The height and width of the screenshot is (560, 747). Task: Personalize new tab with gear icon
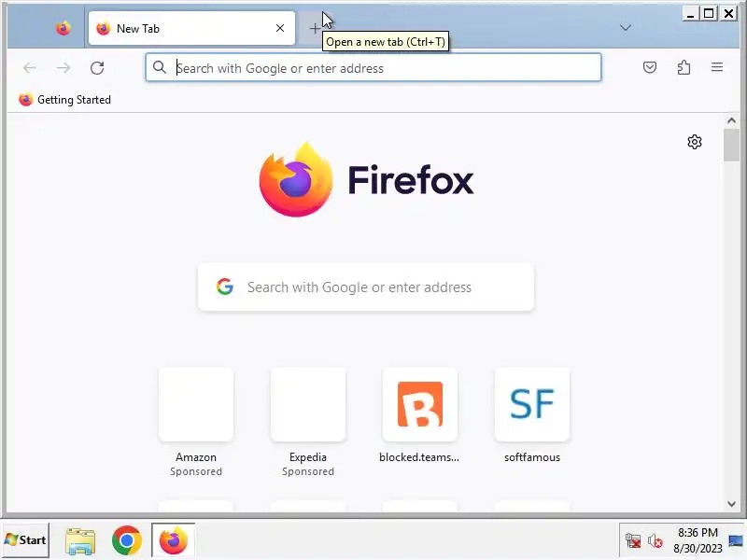[x=695, y=142]
